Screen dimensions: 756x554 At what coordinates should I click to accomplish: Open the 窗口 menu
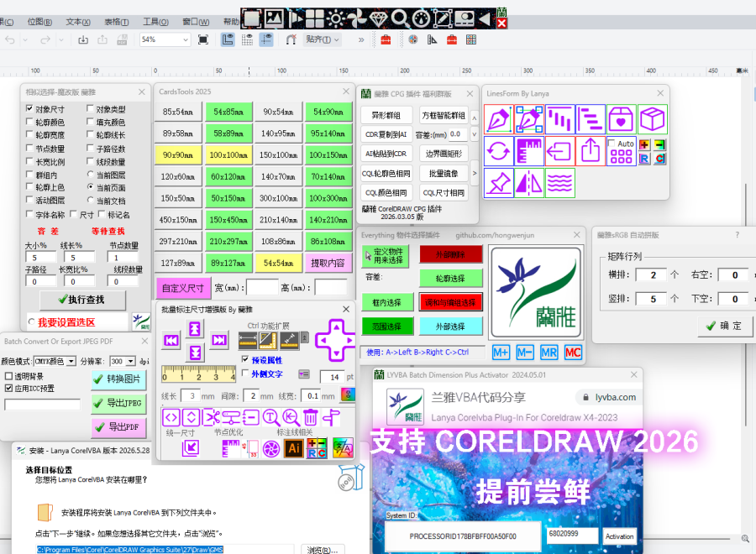point(196,22)
